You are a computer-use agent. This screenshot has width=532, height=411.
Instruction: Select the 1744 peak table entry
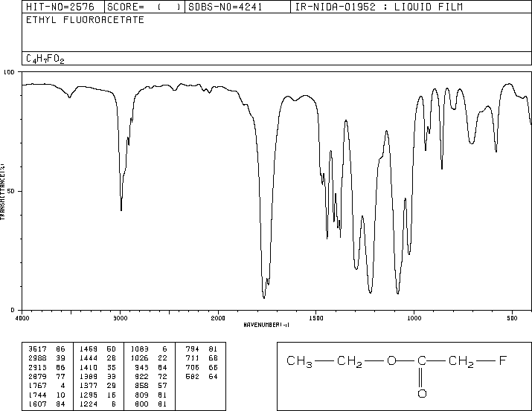[46, 395]
